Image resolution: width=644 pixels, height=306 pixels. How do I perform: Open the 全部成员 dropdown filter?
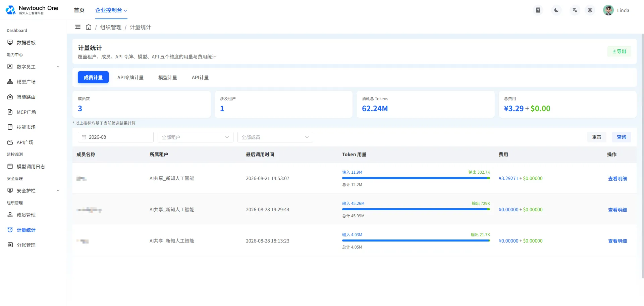[x=275, y=137]
